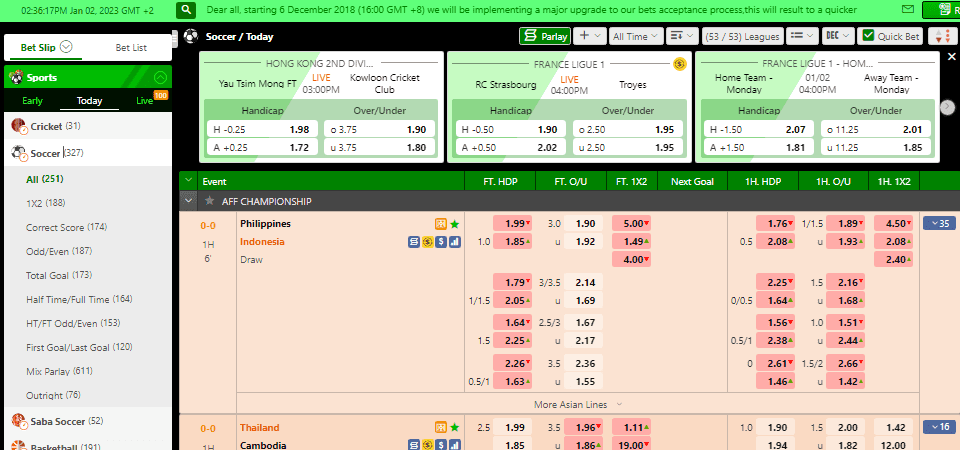960x450 pixels.
Task: Open the list view layout dropdown
Action: [x=802, y=36]
